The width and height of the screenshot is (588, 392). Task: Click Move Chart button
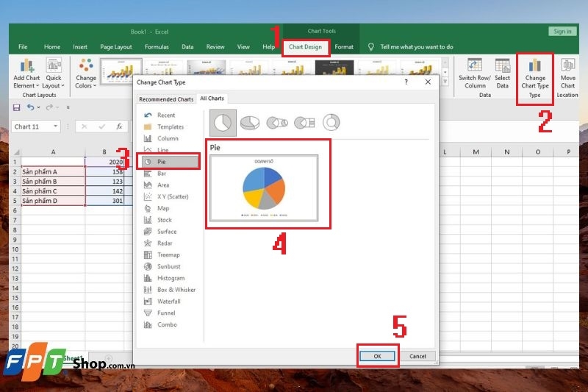pos(567,74)
